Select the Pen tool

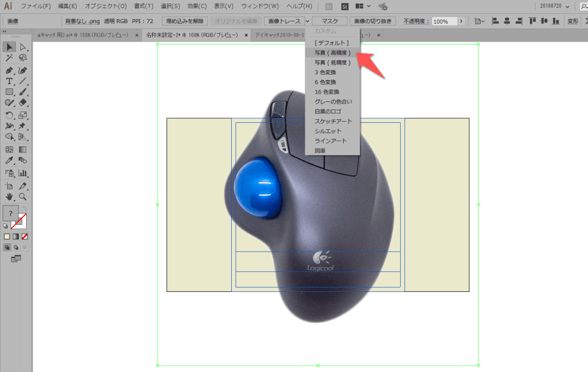coord(9,71)
